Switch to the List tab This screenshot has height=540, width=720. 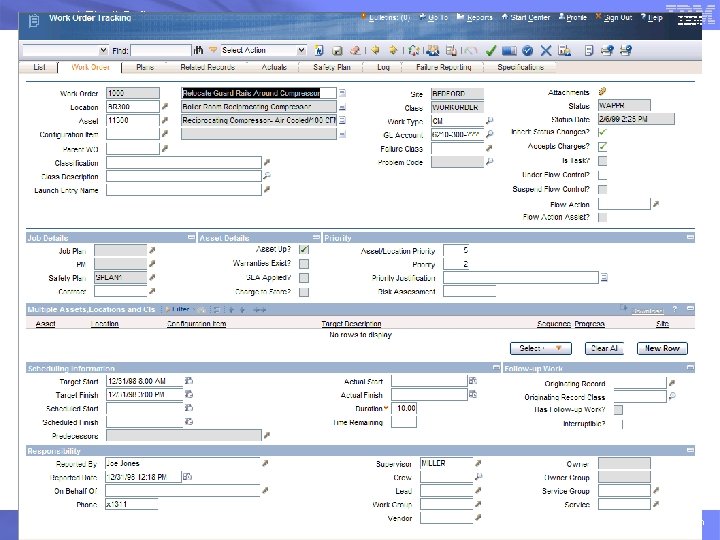39,67
